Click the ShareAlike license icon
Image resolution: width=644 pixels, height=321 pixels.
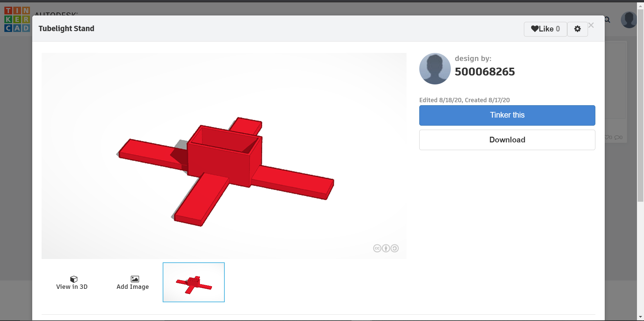click(395, 248)
